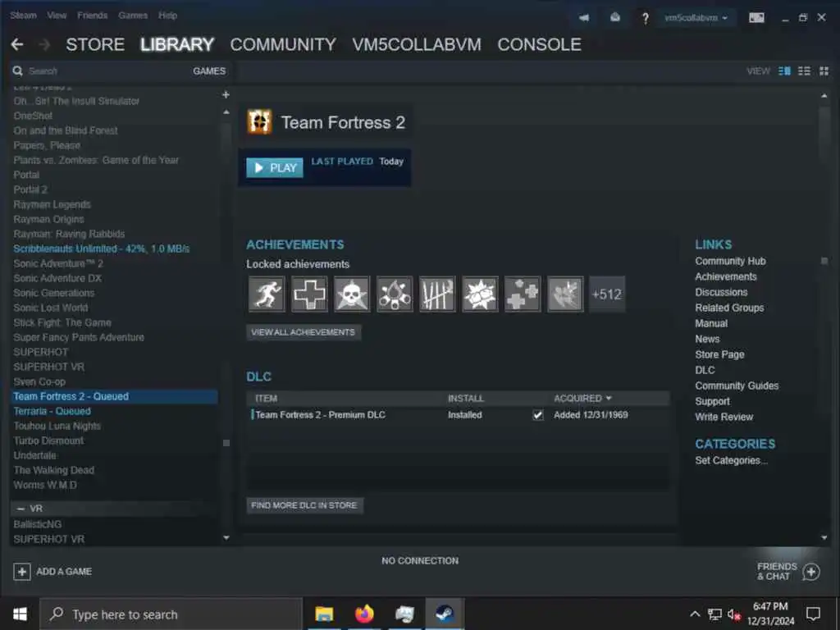Open the GAMES filter dropdown

pyautogui.click(x=209, y=71)
